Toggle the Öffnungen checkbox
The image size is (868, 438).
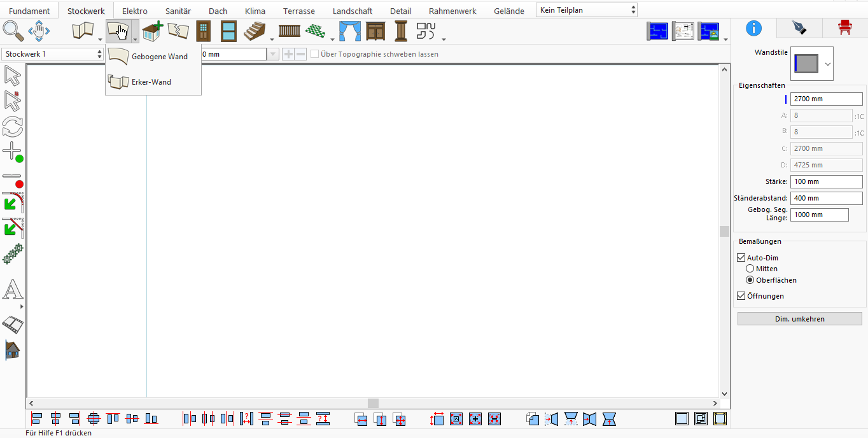(741, 296)
